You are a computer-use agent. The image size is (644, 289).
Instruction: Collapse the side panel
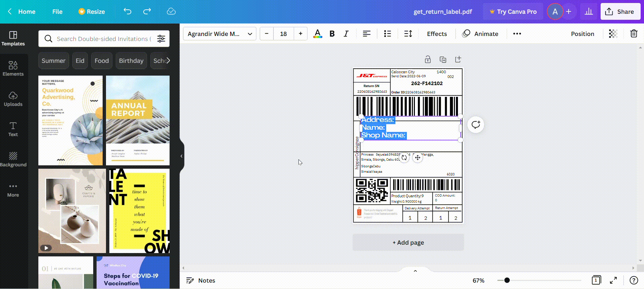(181, 156)
